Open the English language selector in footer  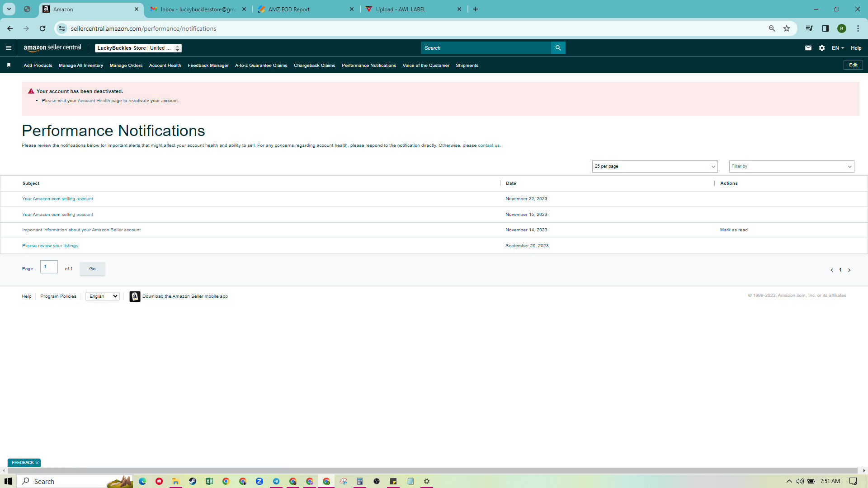pyautogui.click(x=103, y=296)
